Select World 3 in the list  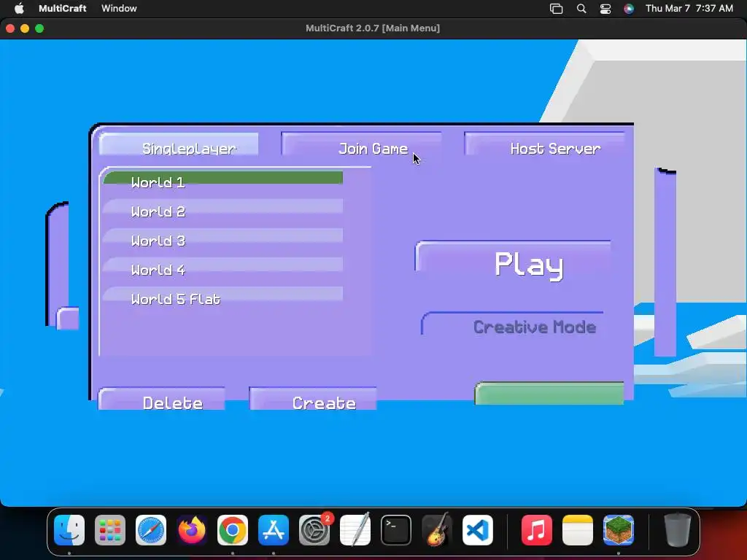point(222,236)
